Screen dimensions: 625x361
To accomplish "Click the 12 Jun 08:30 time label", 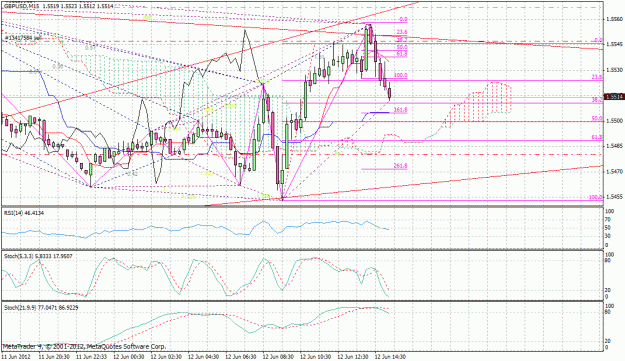I will 278,357.
